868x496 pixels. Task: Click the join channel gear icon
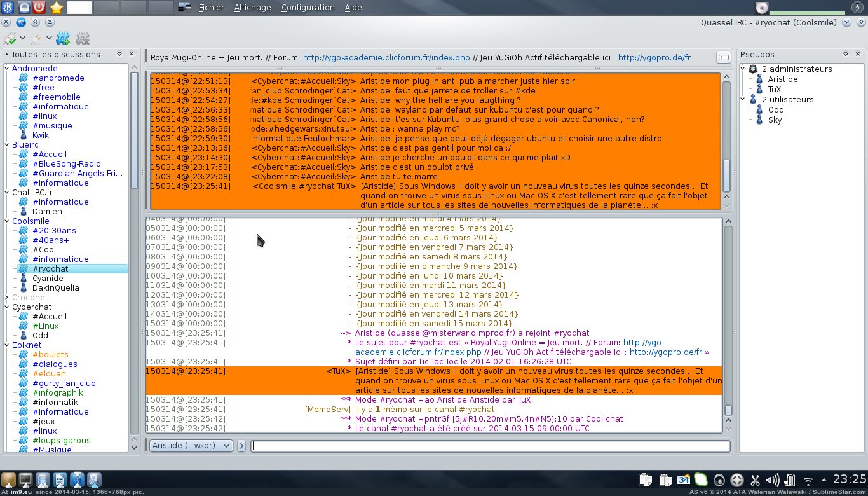pos(62,39)
